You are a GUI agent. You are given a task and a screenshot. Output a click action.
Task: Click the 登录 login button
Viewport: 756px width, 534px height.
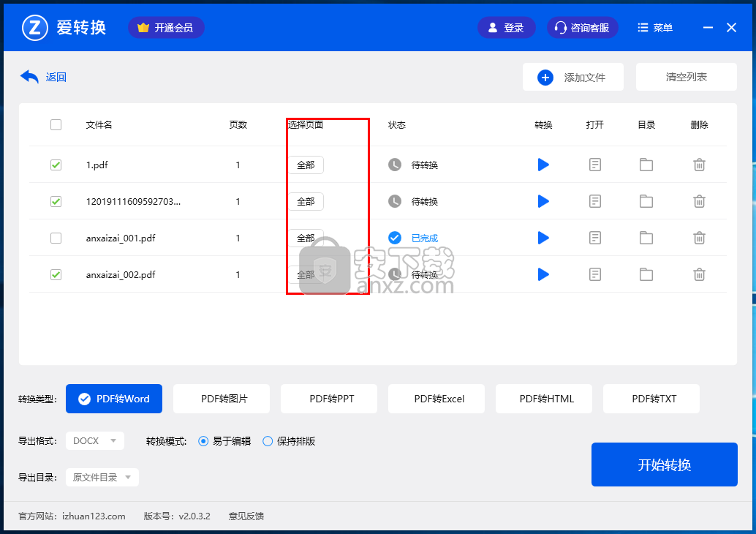pyautogui.click(x=506, y=28)
